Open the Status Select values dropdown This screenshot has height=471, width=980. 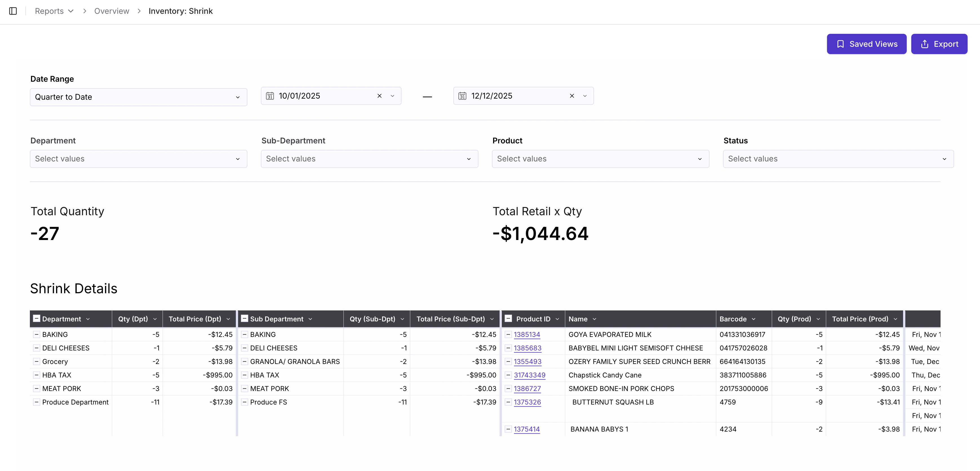click(838, 159)
